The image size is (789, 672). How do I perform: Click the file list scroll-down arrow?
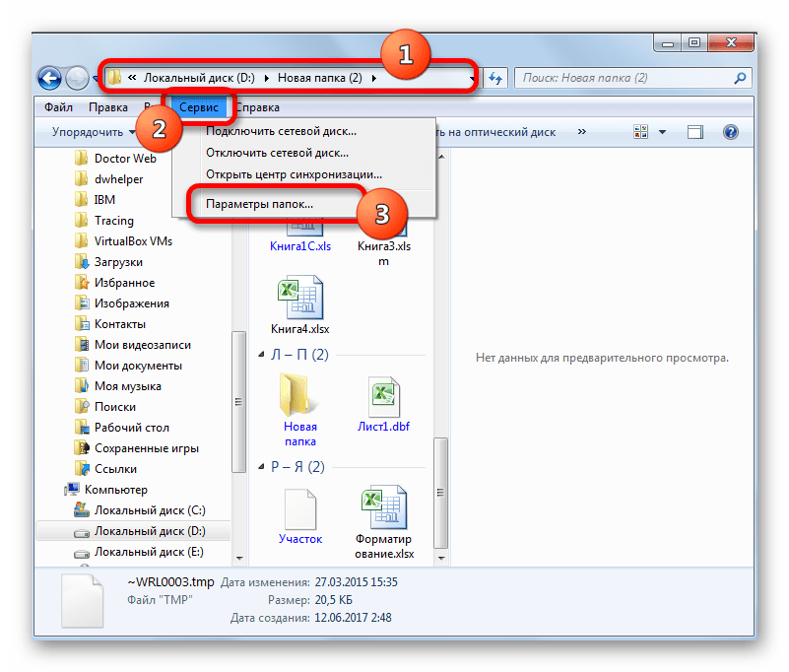441,558
